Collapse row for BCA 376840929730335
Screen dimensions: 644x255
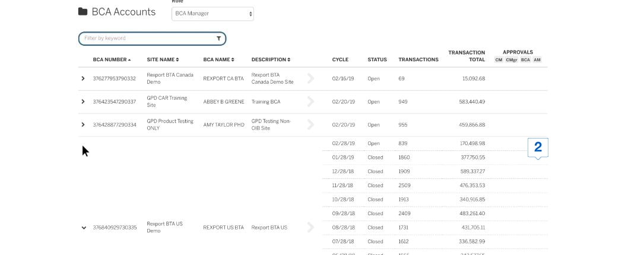pos(84,228)
